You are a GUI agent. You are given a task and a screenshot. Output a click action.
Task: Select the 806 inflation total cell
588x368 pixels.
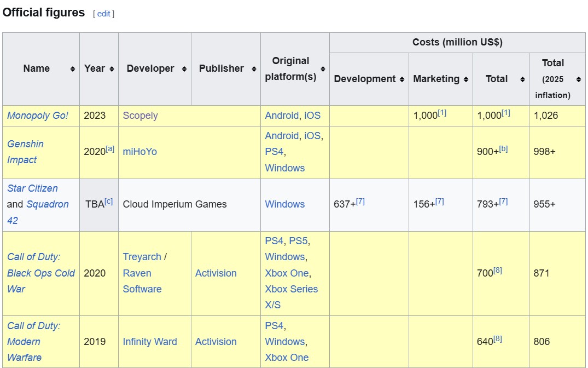coord(557,342)
